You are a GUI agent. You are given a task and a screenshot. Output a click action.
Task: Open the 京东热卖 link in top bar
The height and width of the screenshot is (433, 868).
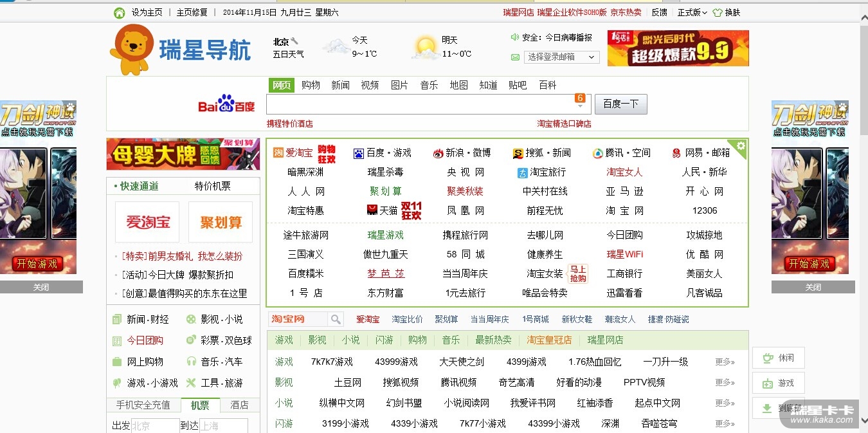[626, 12]
